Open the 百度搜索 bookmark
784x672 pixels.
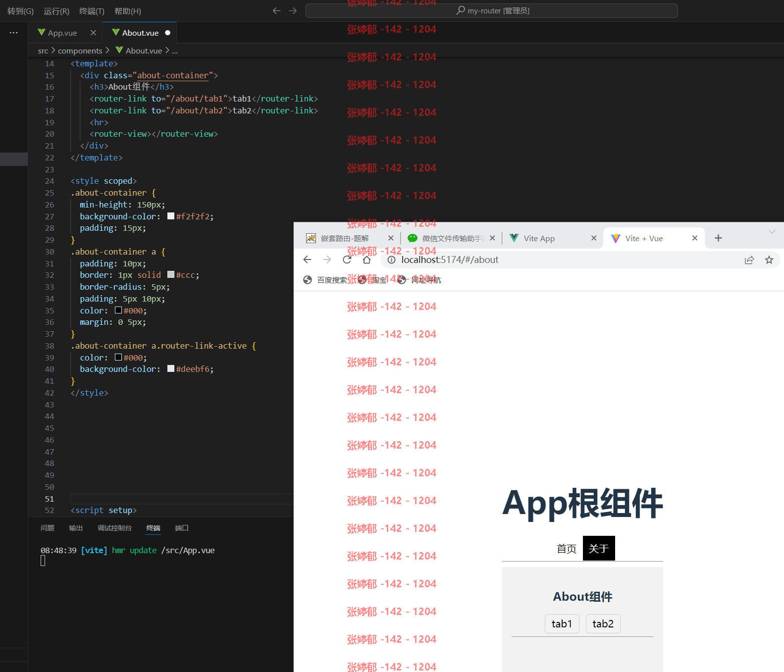click(325, 280)
